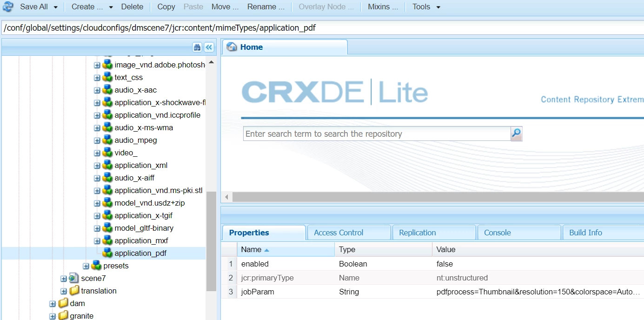The height and width of the screenshot is (320, 644).
Task: Click the Copy toolbar button
Action: [x=166, y=7]
